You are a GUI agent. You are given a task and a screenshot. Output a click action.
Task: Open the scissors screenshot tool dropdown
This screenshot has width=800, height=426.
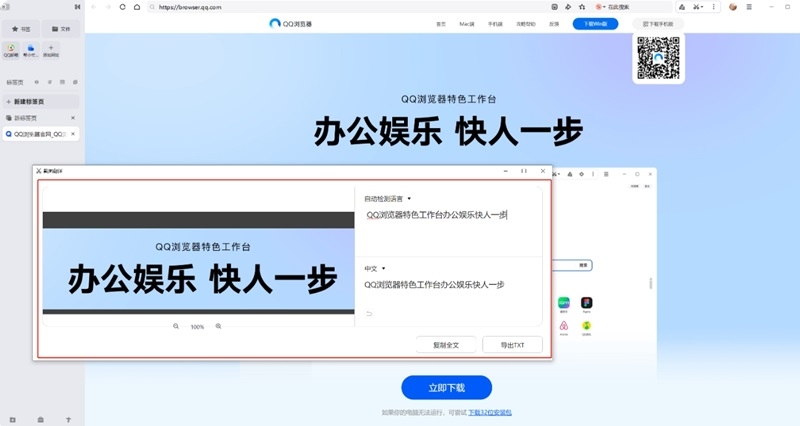click(698, 7)
